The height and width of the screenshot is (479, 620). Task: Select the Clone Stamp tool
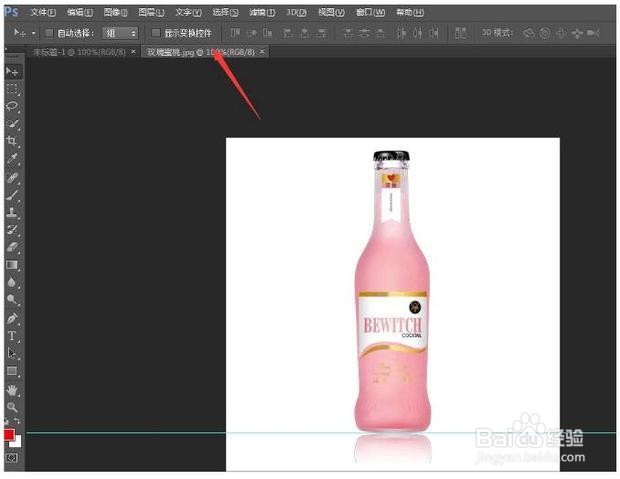click(x=12, y=212)
